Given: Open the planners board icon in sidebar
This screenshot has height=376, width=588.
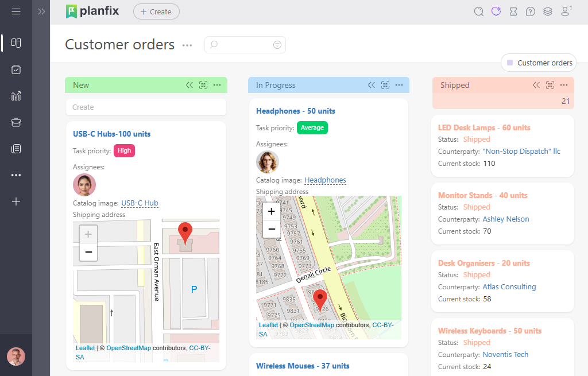Looking at the screenshot, I should pos(16,42).
